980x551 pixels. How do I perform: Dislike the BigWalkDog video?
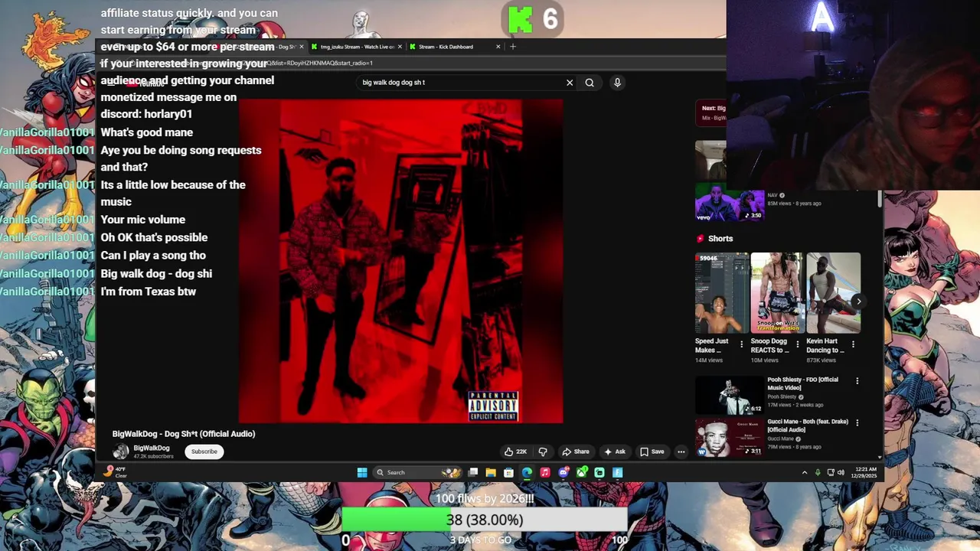(x=543, y=452)
